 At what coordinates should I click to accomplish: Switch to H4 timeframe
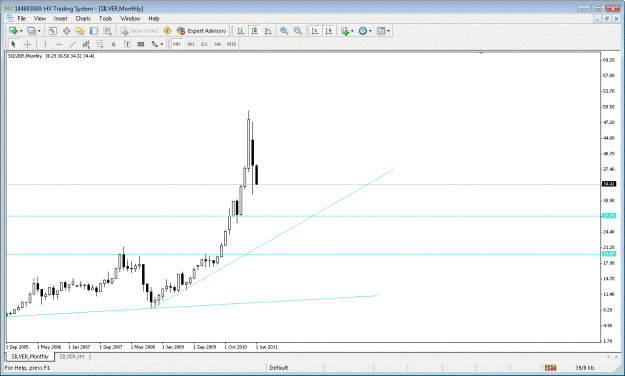217,44
